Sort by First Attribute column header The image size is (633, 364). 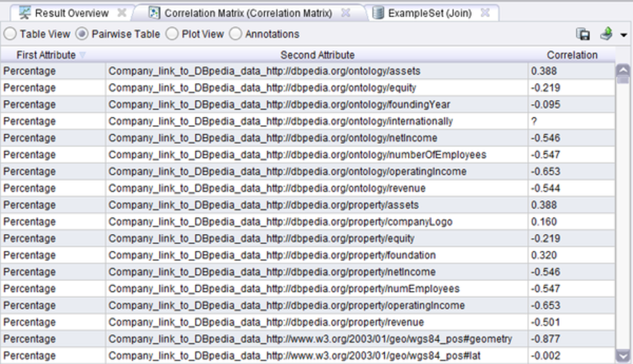(53, 55)
